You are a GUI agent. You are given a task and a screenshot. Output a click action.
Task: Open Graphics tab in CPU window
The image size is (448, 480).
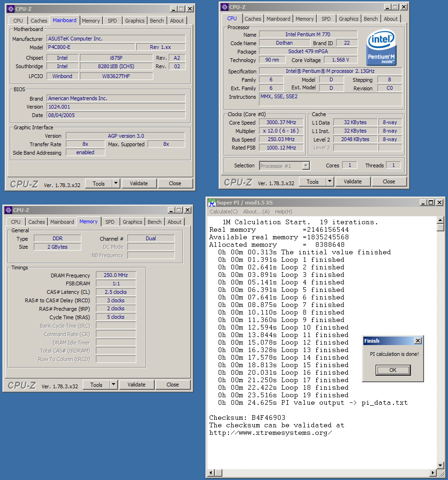[348, 19]
